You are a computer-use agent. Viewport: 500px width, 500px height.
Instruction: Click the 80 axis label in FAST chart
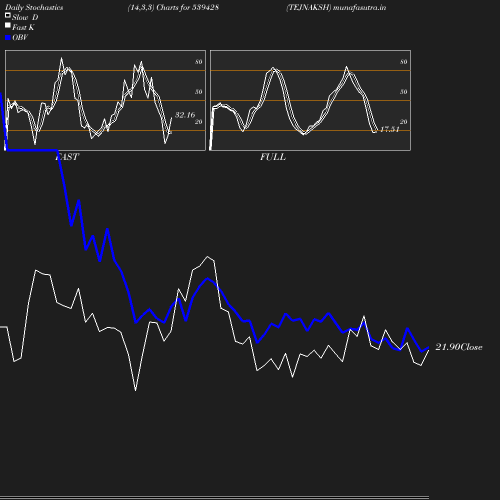coord(199,62)
